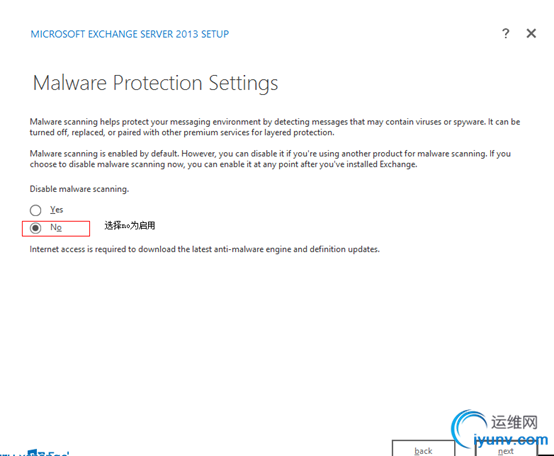The width and height of the screenshot is (554, 456).
Task: Click the iyunv.com watermark link text
Action: click(x=511, y=440)
